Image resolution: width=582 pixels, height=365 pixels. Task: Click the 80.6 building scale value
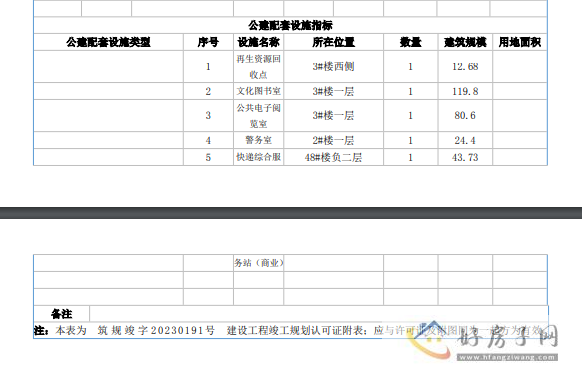click(465, 115)
